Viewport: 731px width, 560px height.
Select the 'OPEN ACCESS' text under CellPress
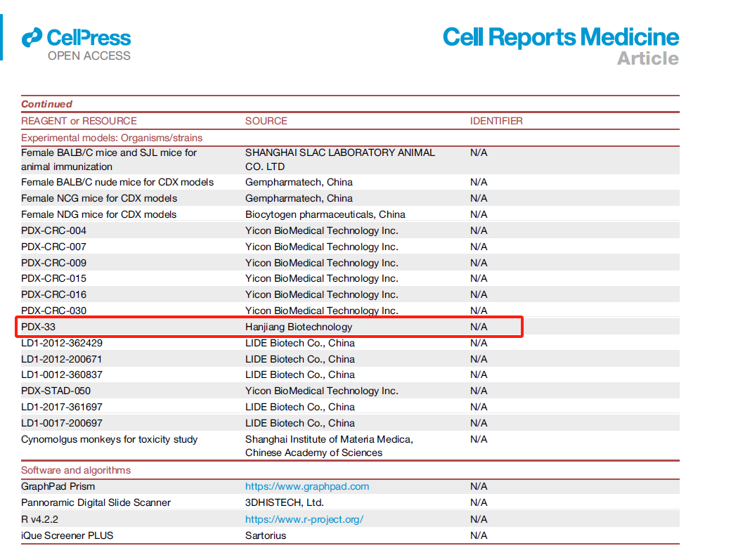coord(89,56)
